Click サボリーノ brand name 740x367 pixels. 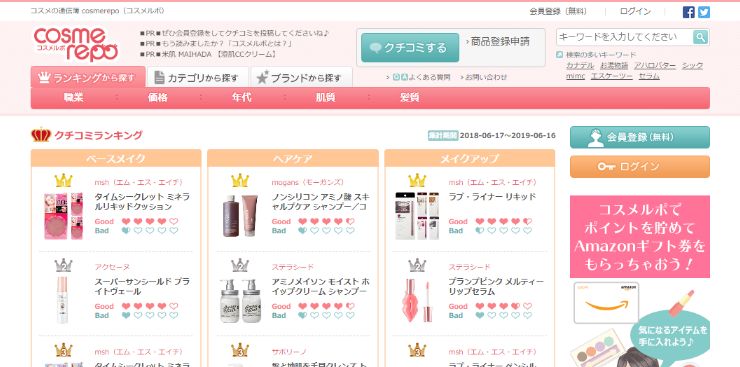[289, 352]
